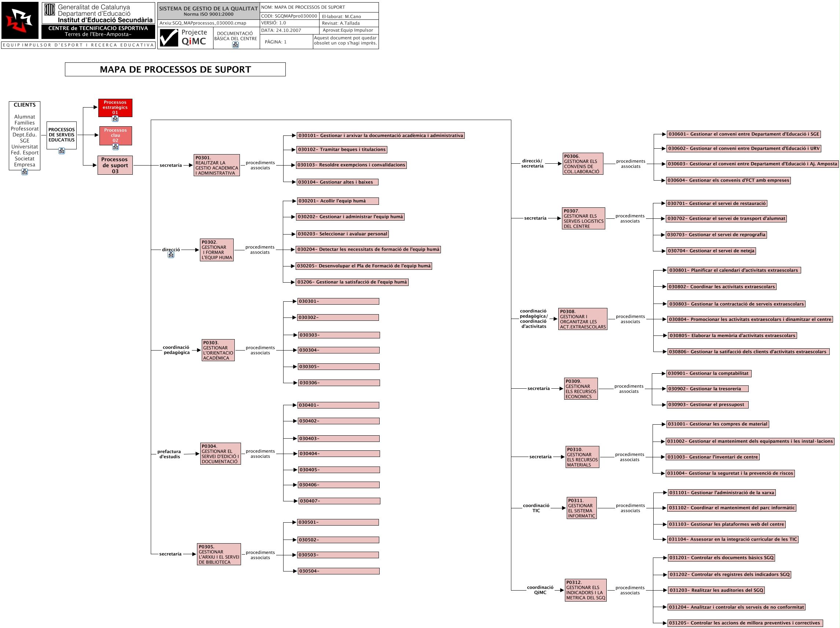Click node 030102 Tramitar beques i titulacions
840x628 pixels.
342,150
